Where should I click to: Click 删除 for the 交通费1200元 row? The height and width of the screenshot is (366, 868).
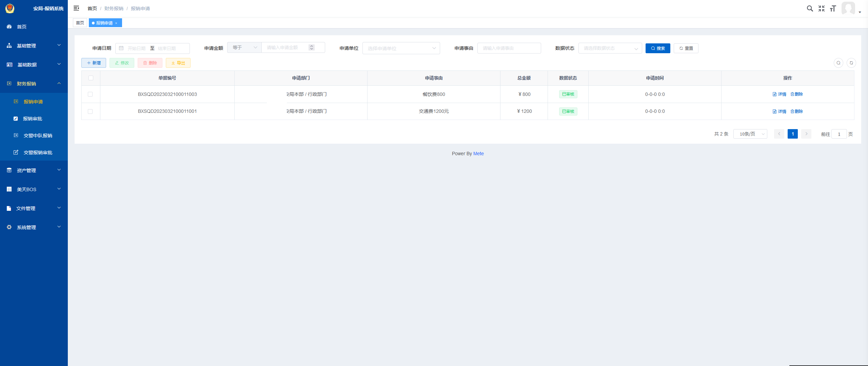click(797, 111)
